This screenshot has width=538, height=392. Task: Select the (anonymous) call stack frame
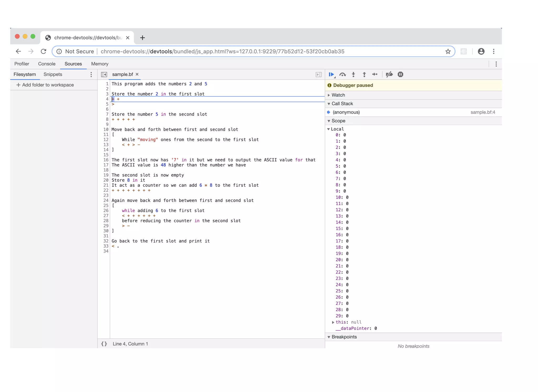(346, 112)
